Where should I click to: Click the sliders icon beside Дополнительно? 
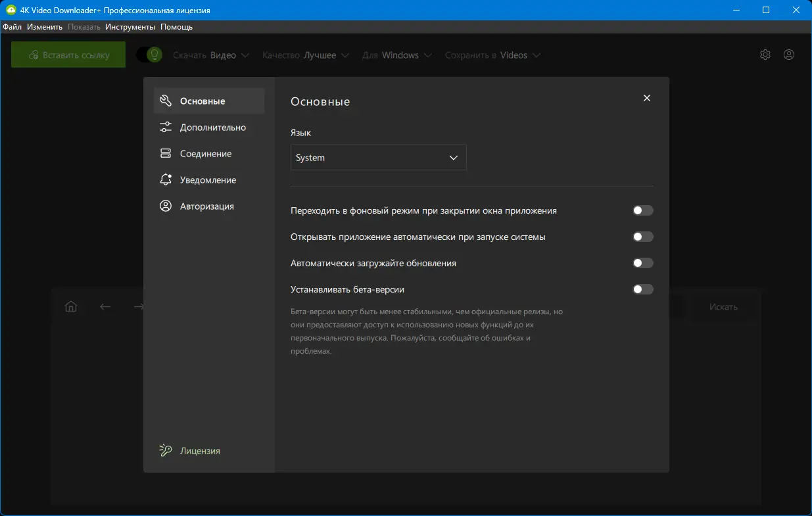click(166, 128)
